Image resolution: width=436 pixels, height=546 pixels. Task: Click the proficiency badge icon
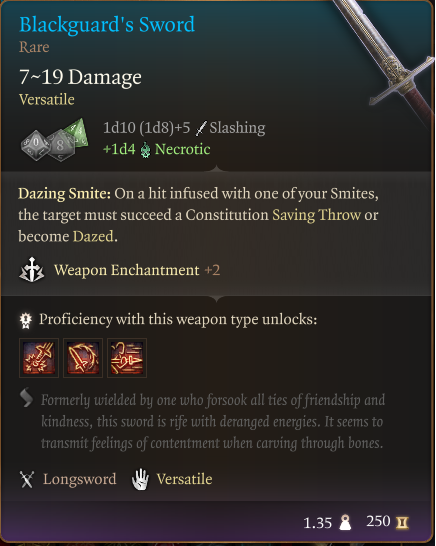click(x=26, y=320)
